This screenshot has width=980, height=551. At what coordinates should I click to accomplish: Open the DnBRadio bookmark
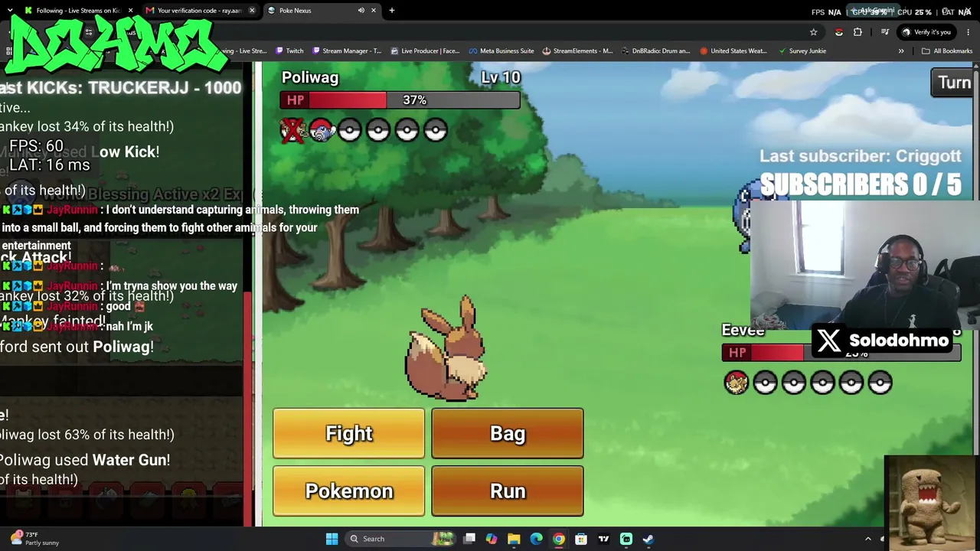point(656,51)
